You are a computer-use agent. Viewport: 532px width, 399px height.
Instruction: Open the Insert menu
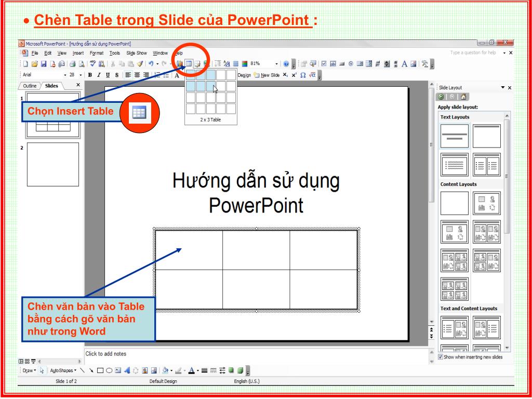point(78,53)
